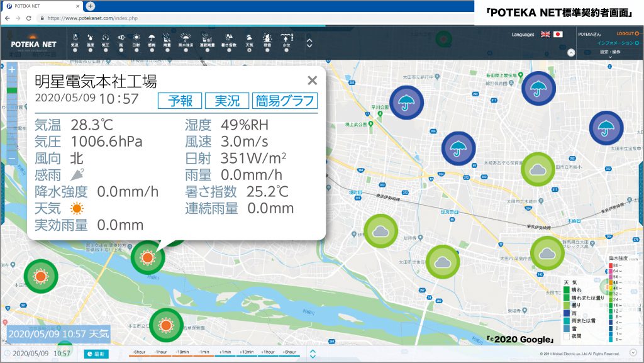644x363 pixels.
Task: Switch language with the Japan flag
Action: (558, 34)
